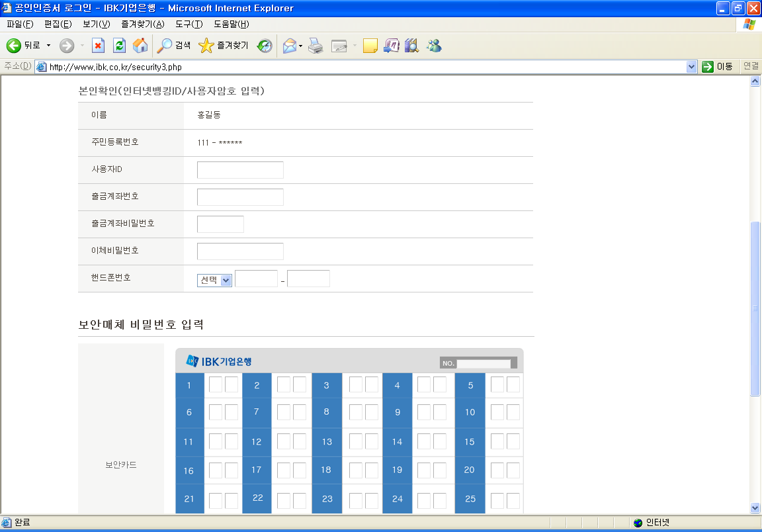
Task: Go to Home page icon
Action: click(140, 46)
